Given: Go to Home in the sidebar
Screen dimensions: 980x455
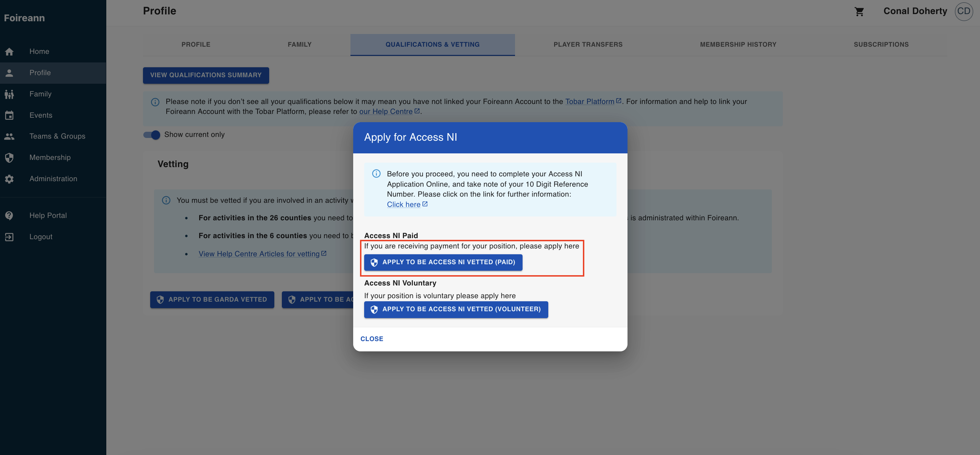Looking at the screenshot, I should tap(53, 51).
